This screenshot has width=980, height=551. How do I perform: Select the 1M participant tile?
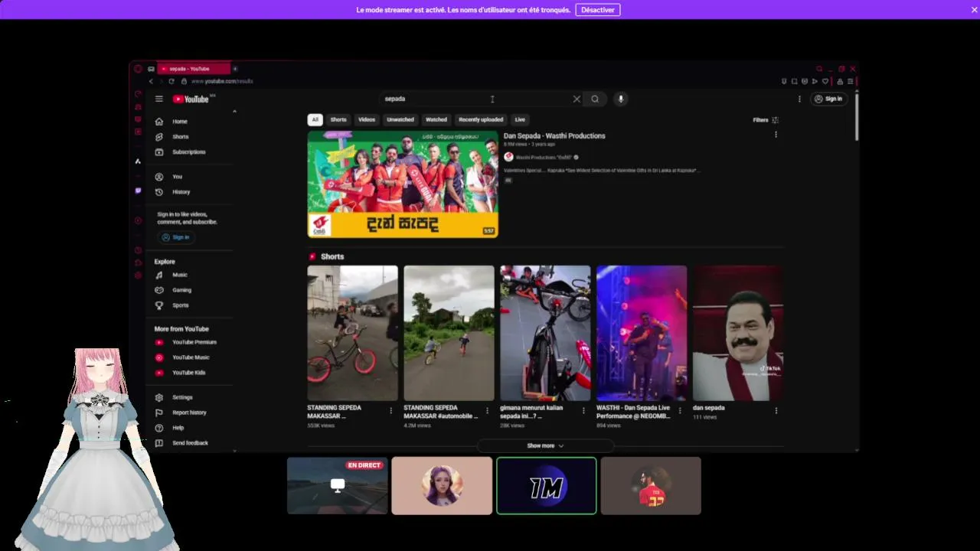click(x=547, y=485)
